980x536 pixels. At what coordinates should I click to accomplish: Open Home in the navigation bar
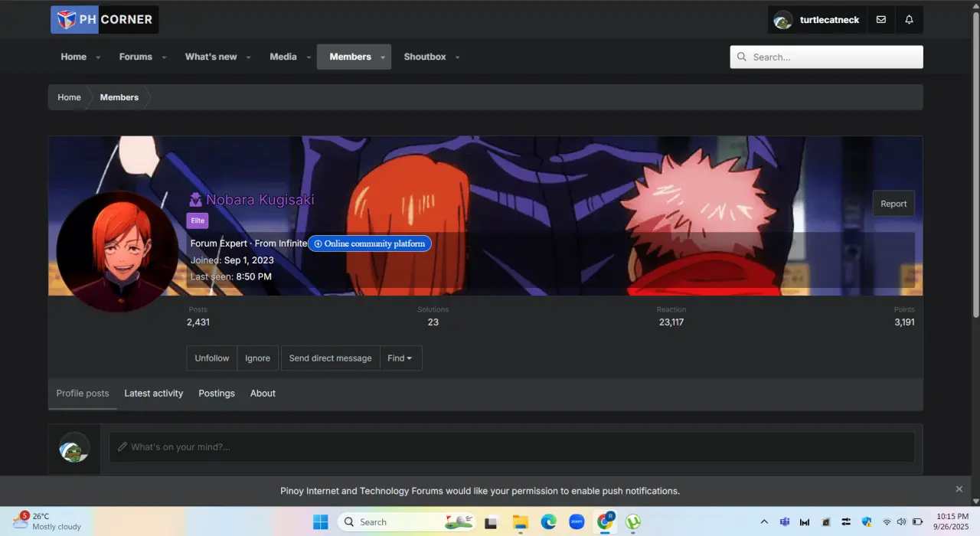click(73, 57)
